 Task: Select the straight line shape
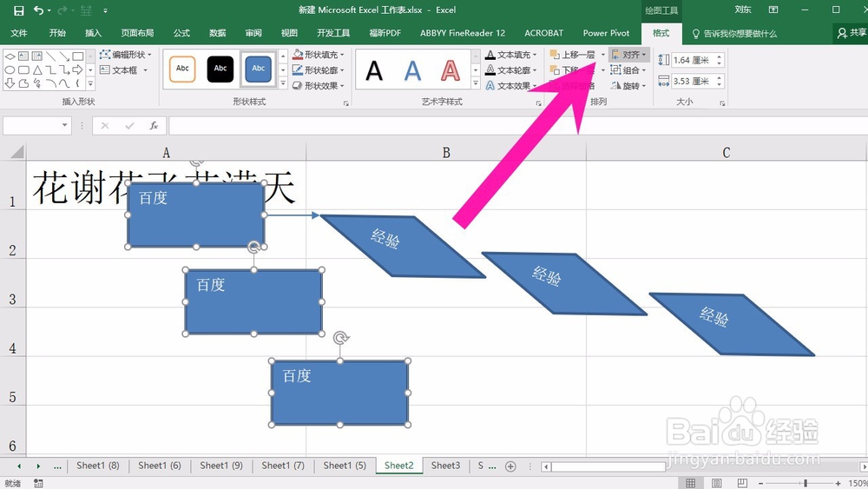pyautogui.click(x=51, y=56)
